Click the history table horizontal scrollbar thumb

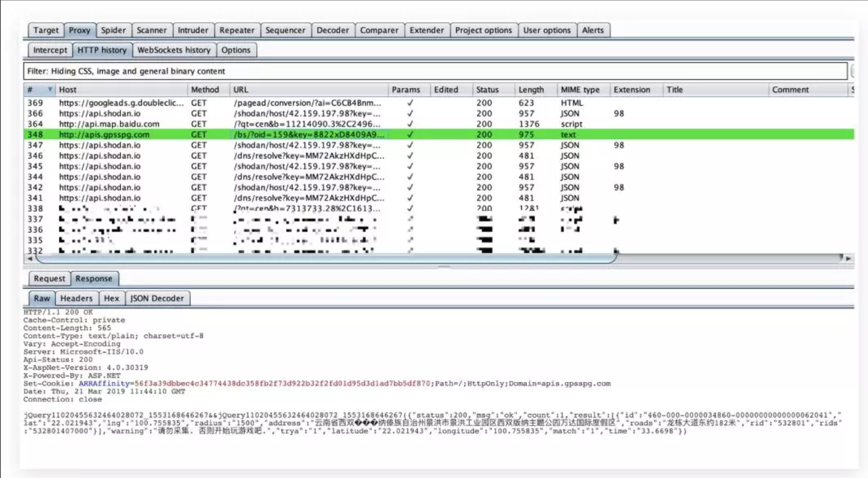click(326, 259)
